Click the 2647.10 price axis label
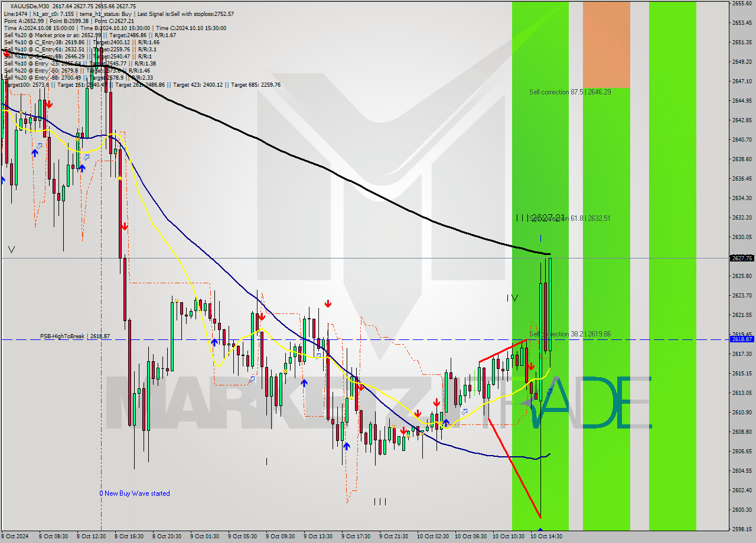 click(742, 81)
